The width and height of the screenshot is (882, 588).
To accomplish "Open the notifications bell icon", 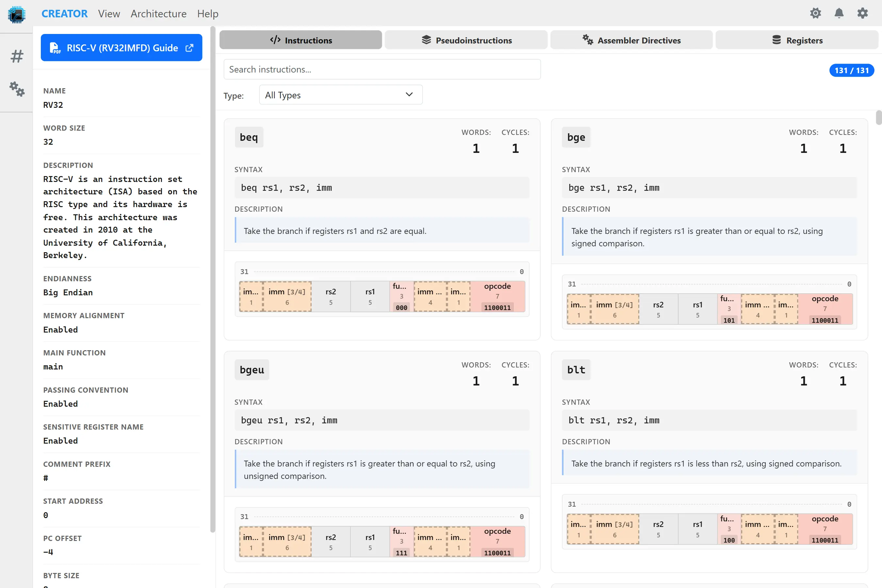I will pyautogui.click(x=839, y=13).
